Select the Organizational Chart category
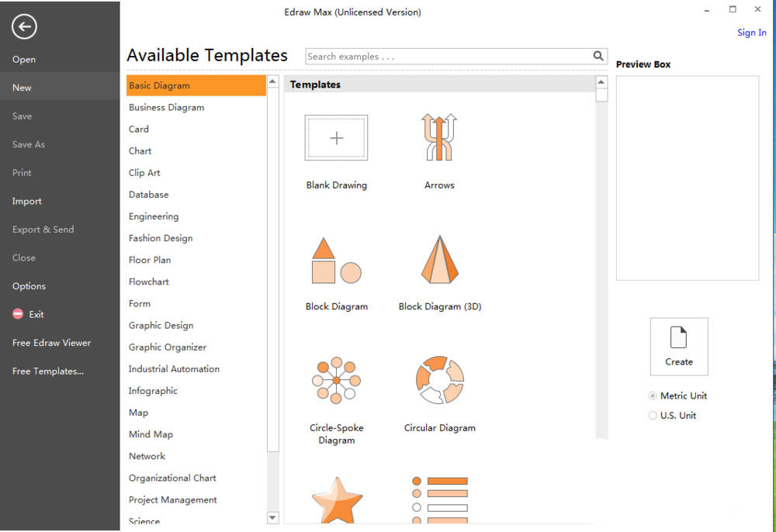The width and height of the screenshot is (776, 532). [x=196, y=478]
